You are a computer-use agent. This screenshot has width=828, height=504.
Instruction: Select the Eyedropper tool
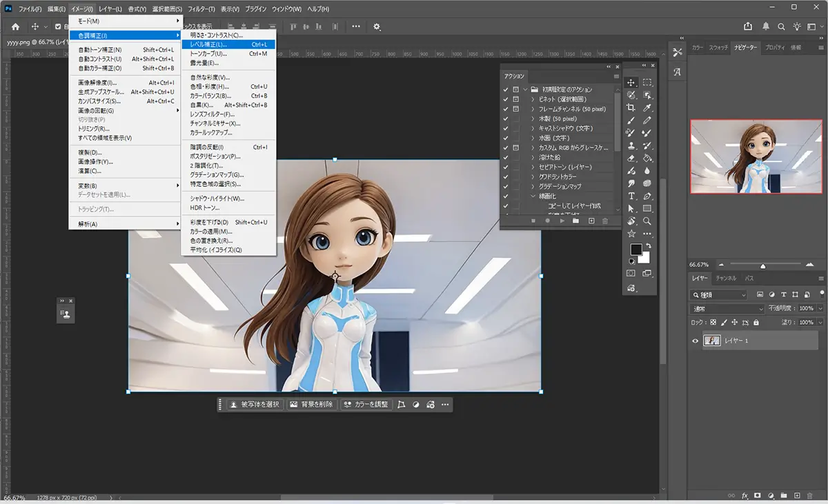(647, 108)
